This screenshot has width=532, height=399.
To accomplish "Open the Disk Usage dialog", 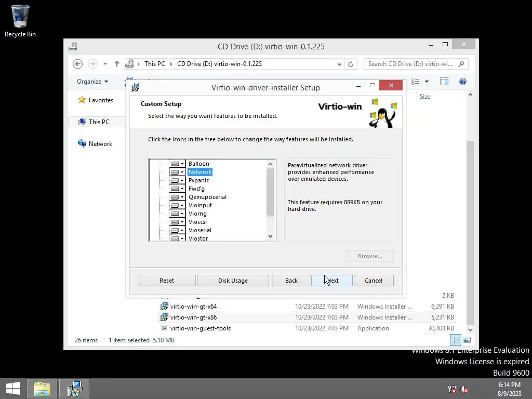I will point(233,281).
